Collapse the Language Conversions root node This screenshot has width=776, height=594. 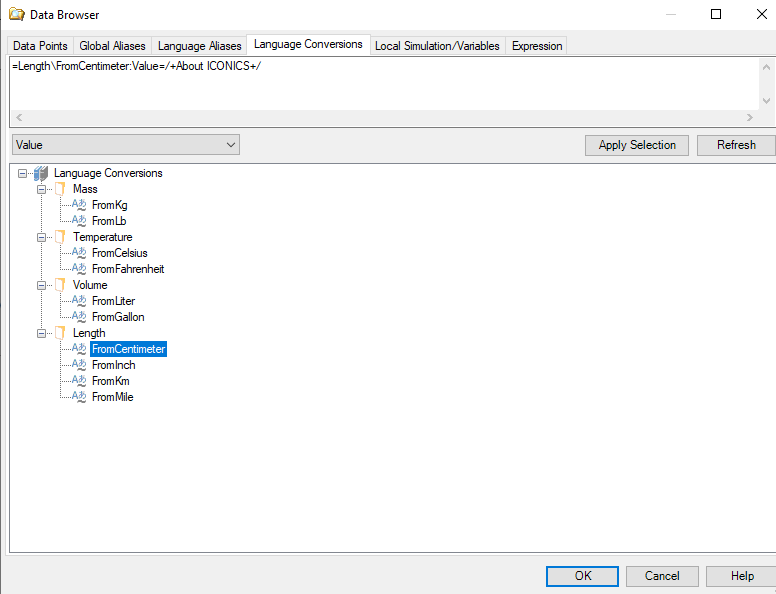[x=23, y=173]
